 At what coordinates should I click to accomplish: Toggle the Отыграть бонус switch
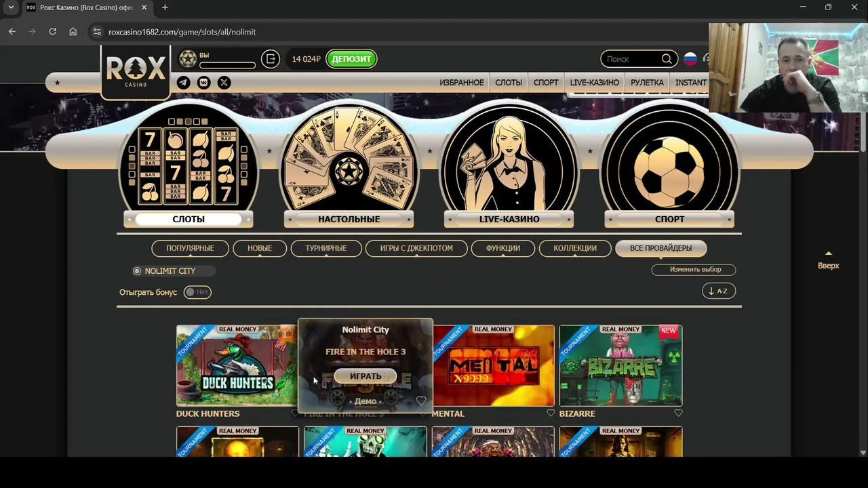[x=197, y=292]
